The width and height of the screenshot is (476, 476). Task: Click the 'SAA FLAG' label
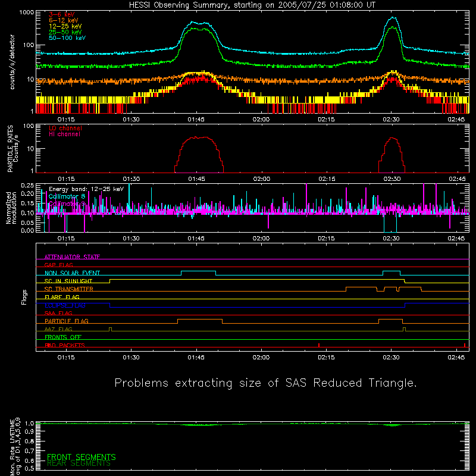[x=58, y=313]
